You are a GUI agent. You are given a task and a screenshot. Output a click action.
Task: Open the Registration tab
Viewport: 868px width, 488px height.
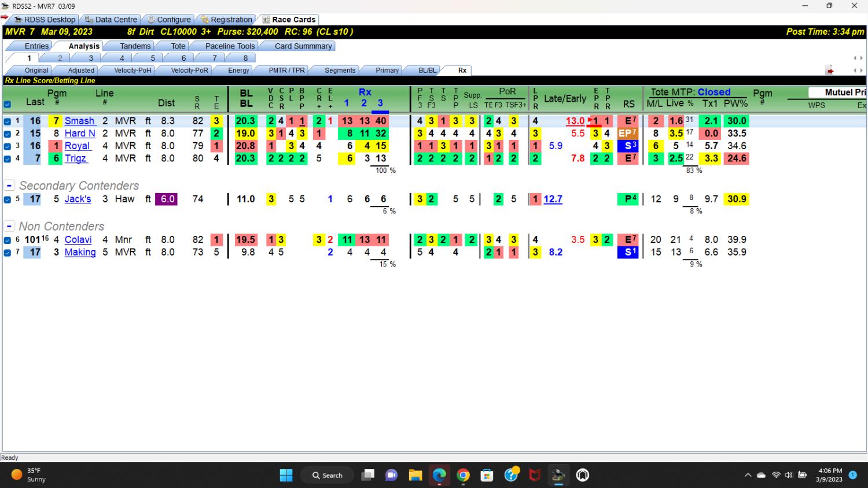tap(226, 19)
